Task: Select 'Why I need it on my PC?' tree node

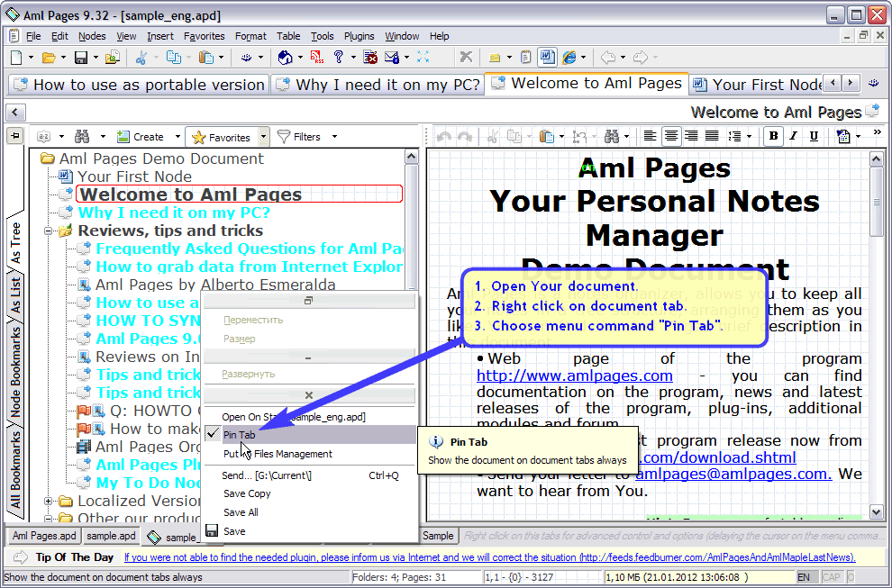Action: point(174,213)
